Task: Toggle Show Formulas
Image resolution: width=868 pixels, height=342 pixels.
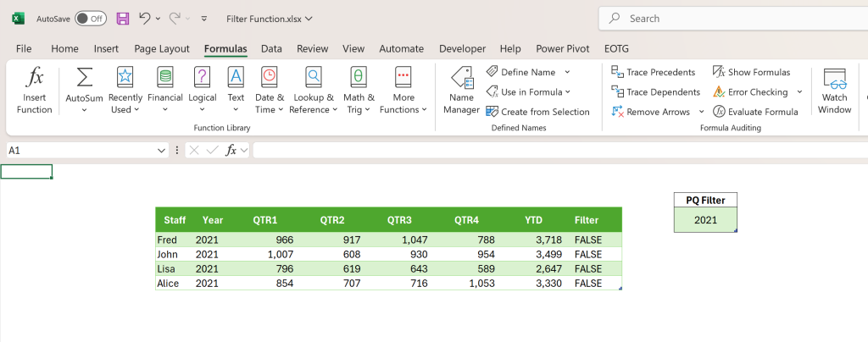Action: click(751, 72)
